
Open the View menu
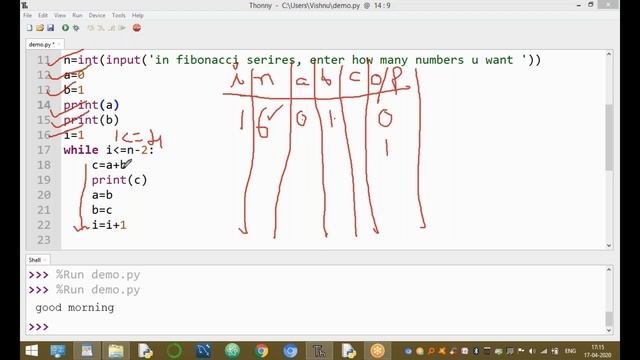click(x=60, y=16)
